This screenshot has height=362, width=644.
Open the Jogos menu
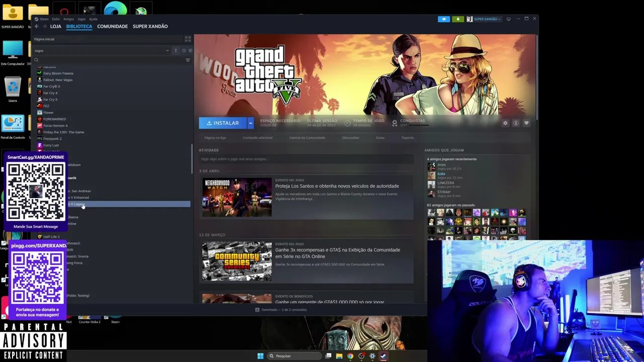coord(82,19)
